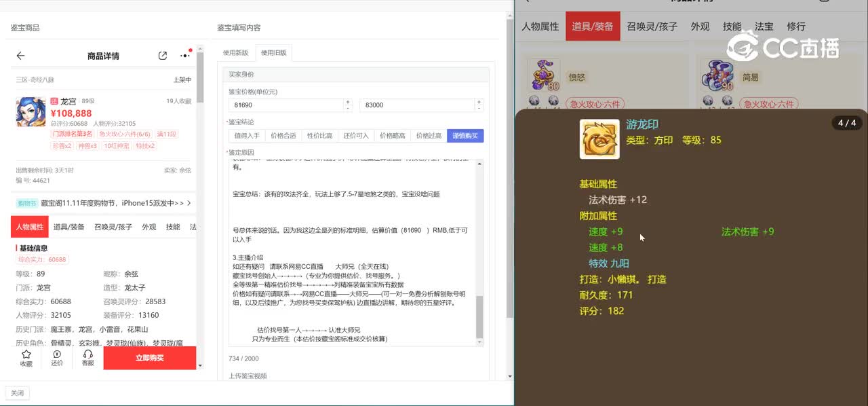The width and height of the screenshot is (868, 406).
Task: Select the 值得入手 conclusion option
Action: click(x=246, y=136)
